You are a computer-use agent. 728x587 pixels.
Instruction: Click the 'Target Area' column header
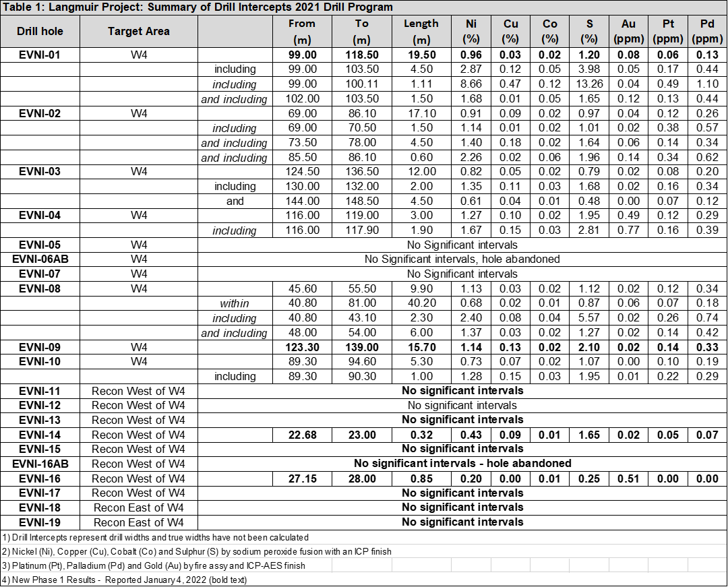138,31
